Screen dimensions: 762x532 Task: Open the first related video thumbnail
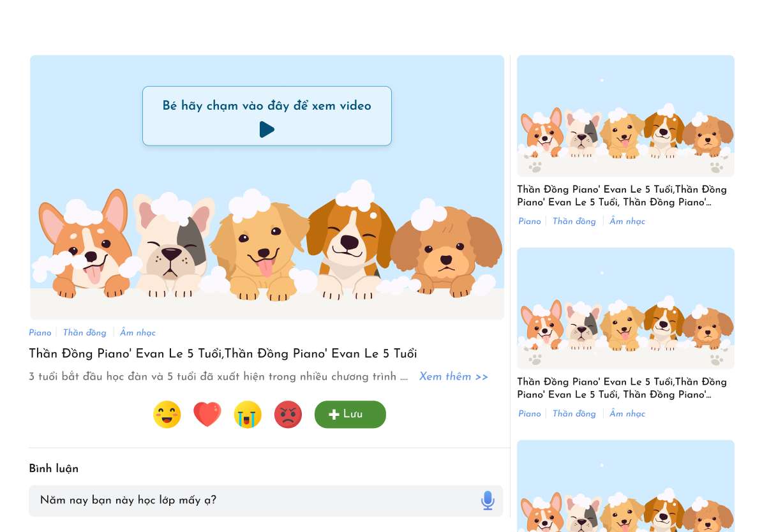(625, 116)
